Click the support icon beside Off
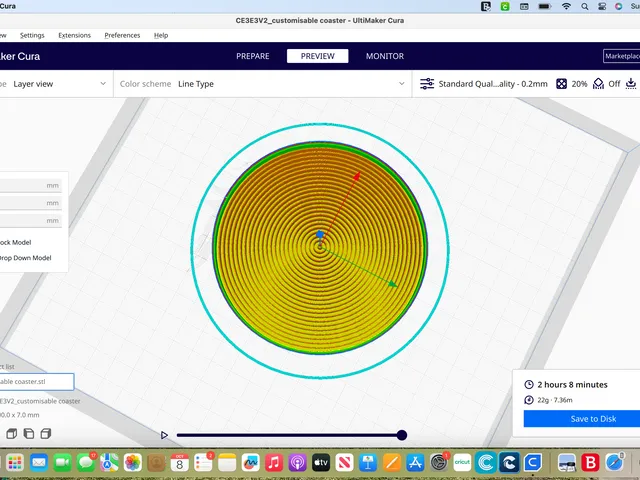This screenshot has width=640, height=480. click(598, 84)
